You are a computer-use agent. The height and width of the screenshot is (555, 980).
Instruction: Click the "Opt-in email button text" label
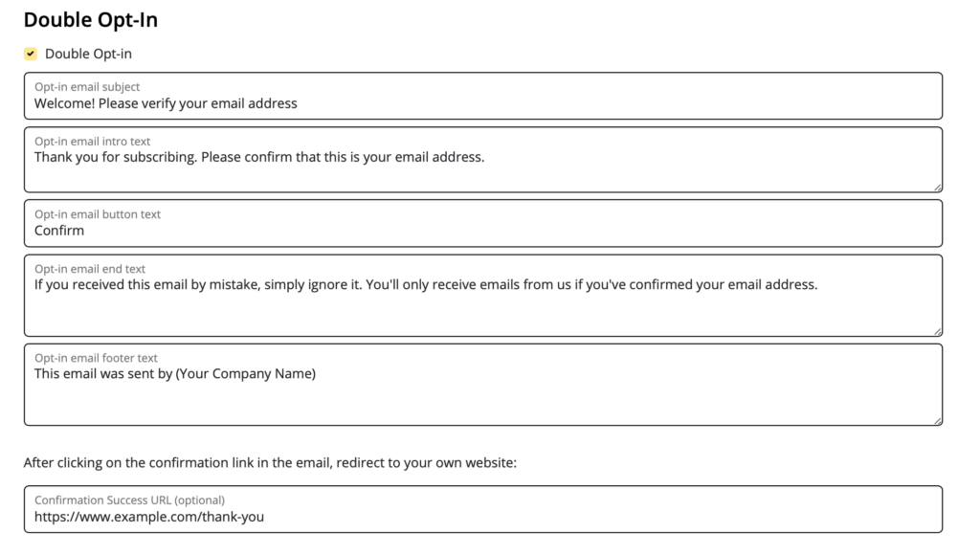pos(98,214)
